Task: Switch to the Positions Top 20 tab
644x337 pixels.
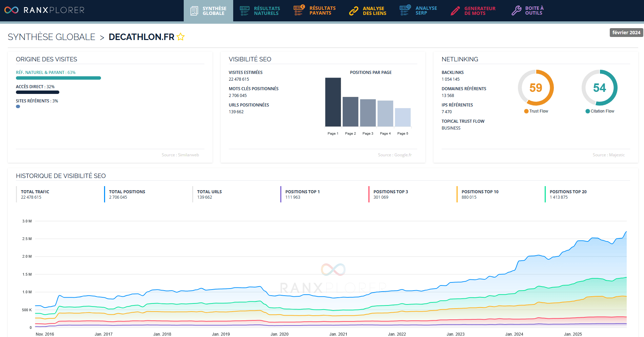Action: click(568, 194)
